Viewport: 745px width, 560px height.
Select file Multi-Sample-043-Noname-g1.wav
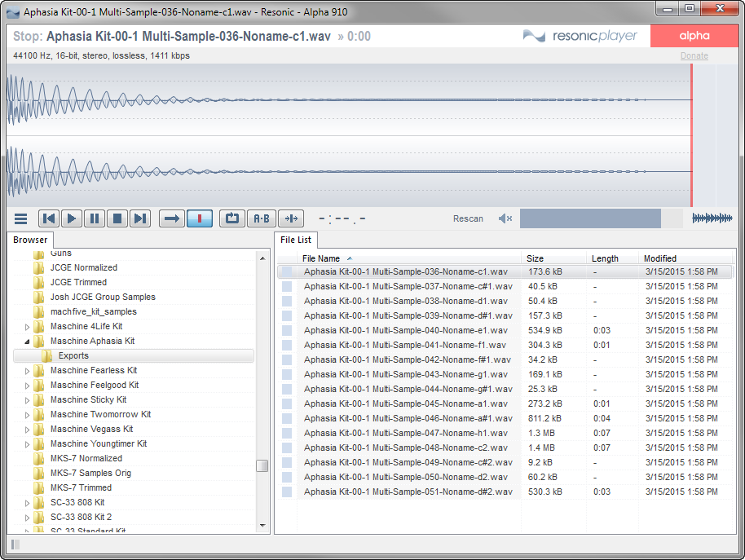(x=505, y=374)
